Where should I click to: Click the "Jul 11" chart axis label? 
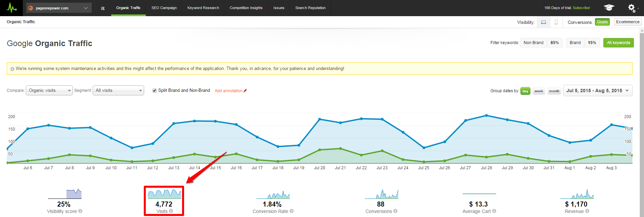pos(132,168)
